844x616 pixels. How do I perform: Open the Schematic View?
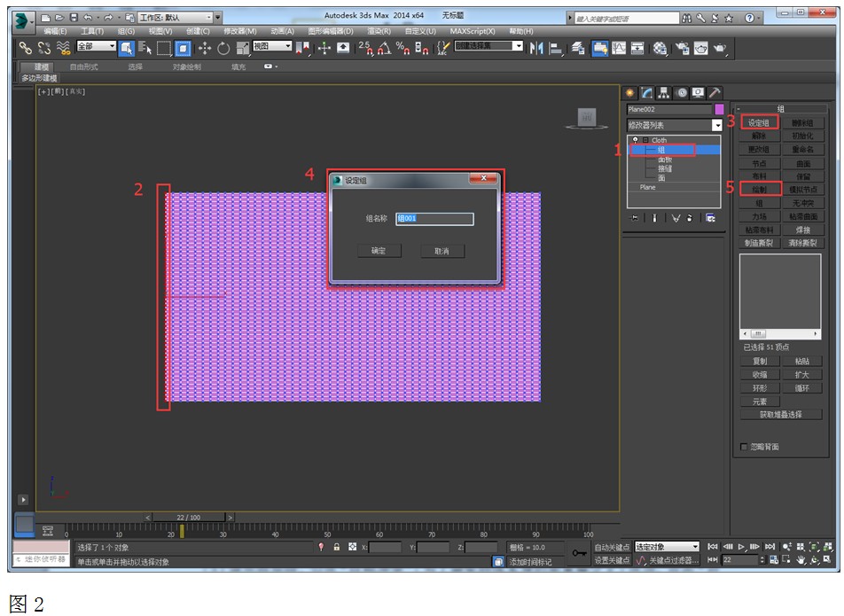coord(637,49)
